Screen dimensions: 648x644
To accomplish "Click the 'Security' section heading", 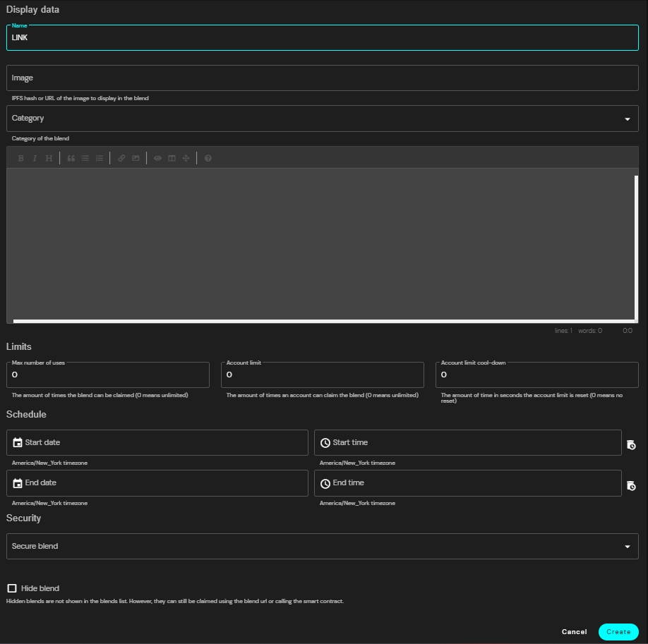I will coord(23,518).
